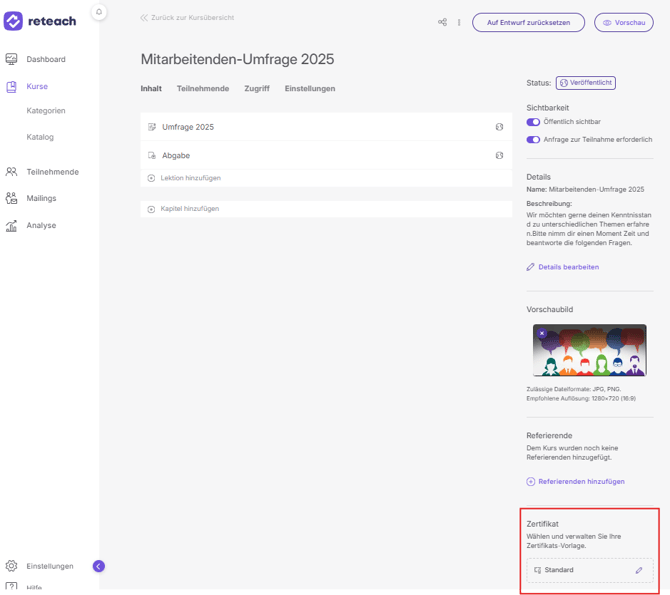Open Kurse in the sidebar

tap(37, 86)
